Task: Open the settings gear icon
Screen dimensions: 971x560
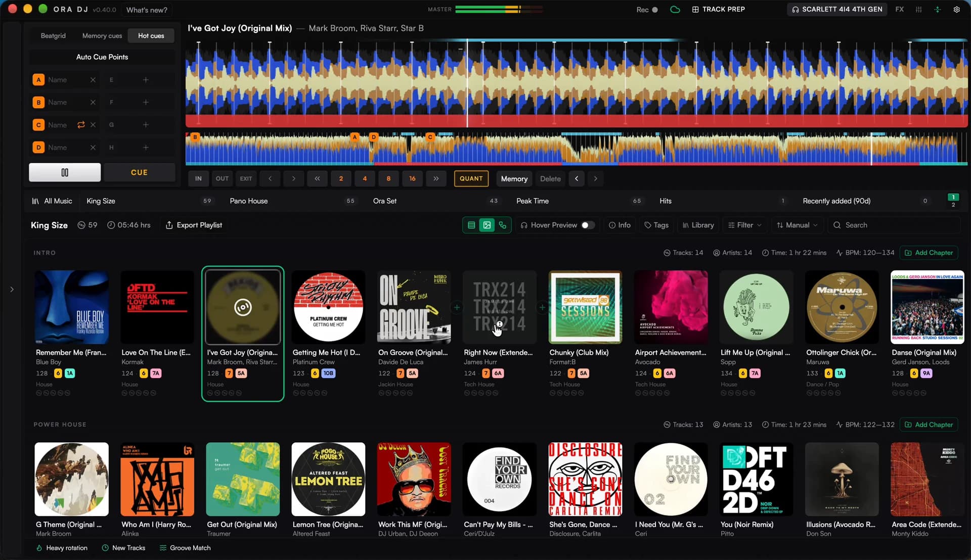Action: 956,10
